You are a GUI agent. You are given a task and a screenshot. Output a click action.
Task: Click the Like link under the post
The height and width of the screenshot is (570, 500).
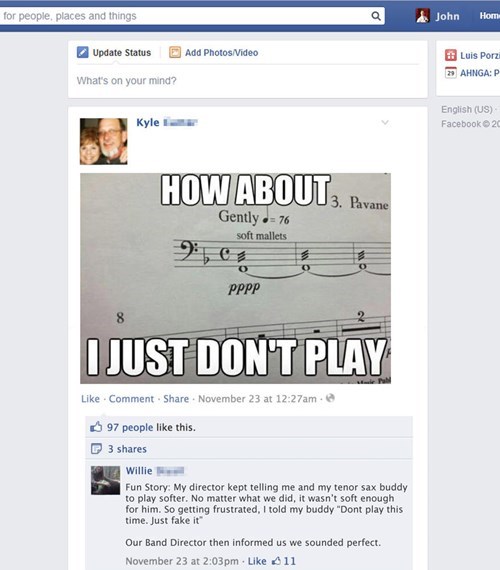pyautogui.click(x=90, y=399)
